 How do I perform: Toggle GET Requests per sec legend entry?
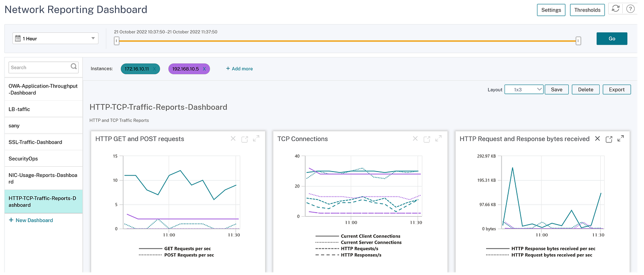point(176,248)
